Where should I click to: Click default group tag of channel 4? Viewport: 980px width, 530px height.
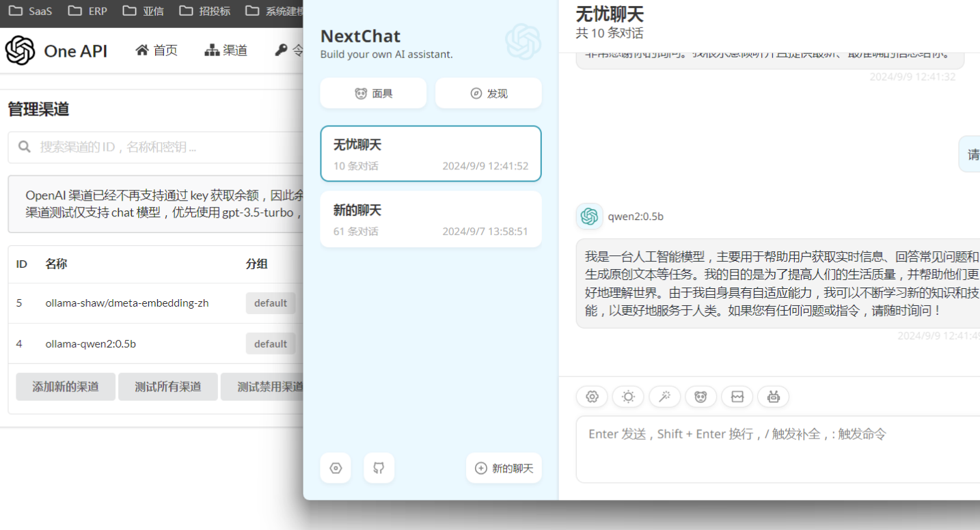point(271,344)
